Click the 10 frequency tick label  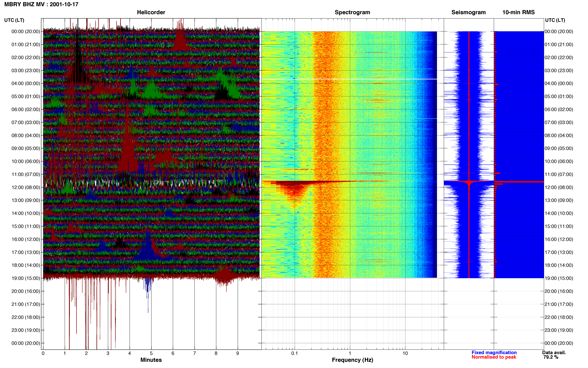[405, 353]
